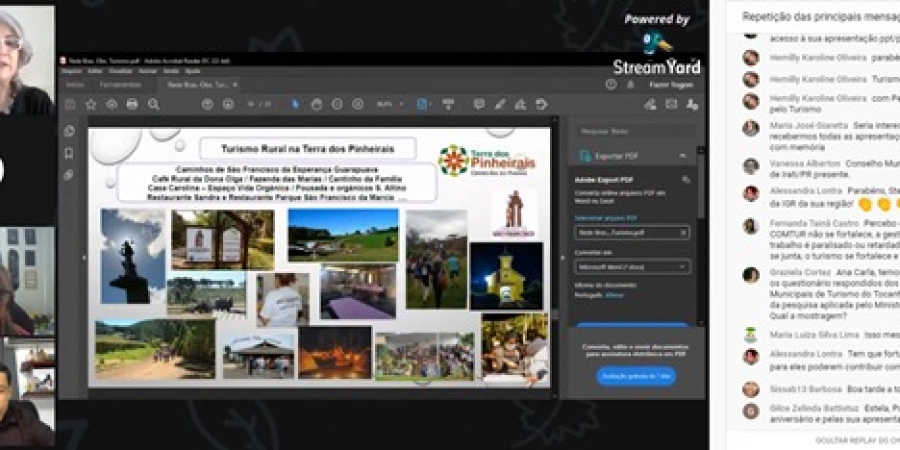Open the Ferramentas tab
The height and width of the screenshot is (450, 900).
coord(121,85)
